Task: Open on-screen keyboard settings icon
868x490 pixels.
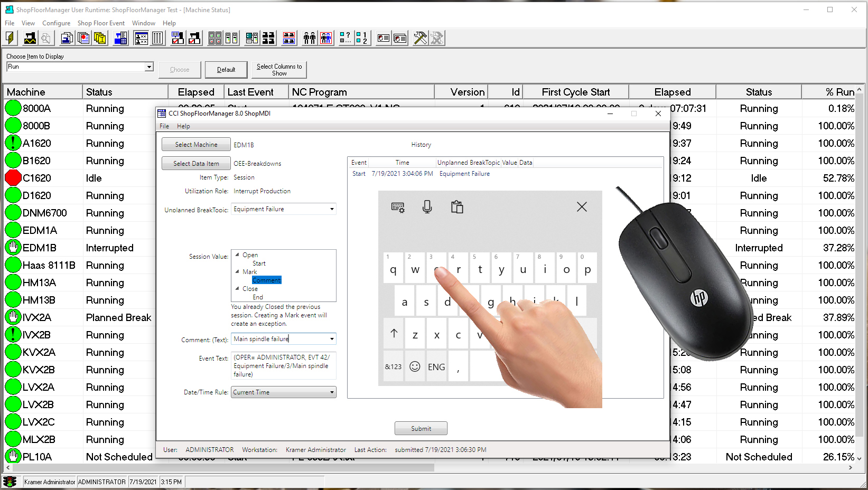Action: click(398, 207)
